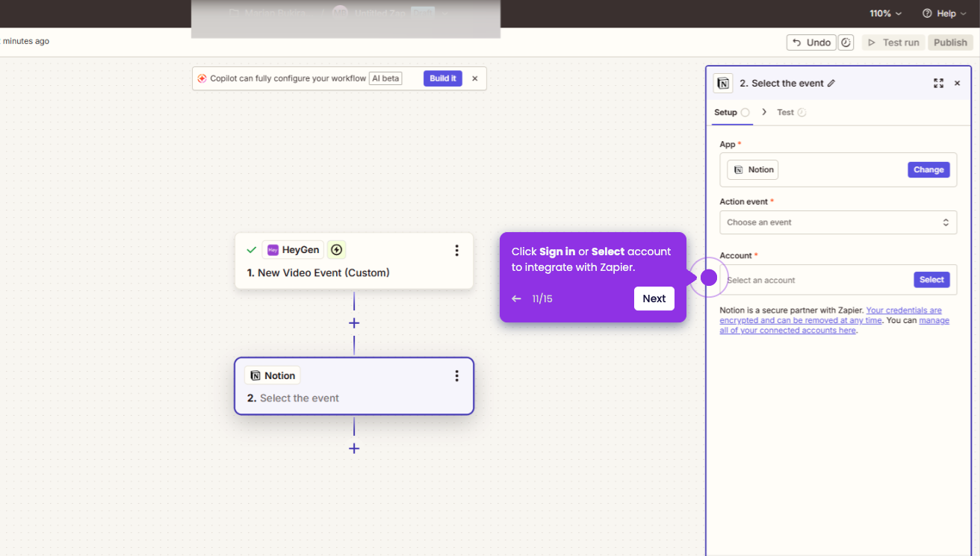Click Build it on Copilot banner
The width and height of the screenshot is (980, 556).
tap(443, 78)
